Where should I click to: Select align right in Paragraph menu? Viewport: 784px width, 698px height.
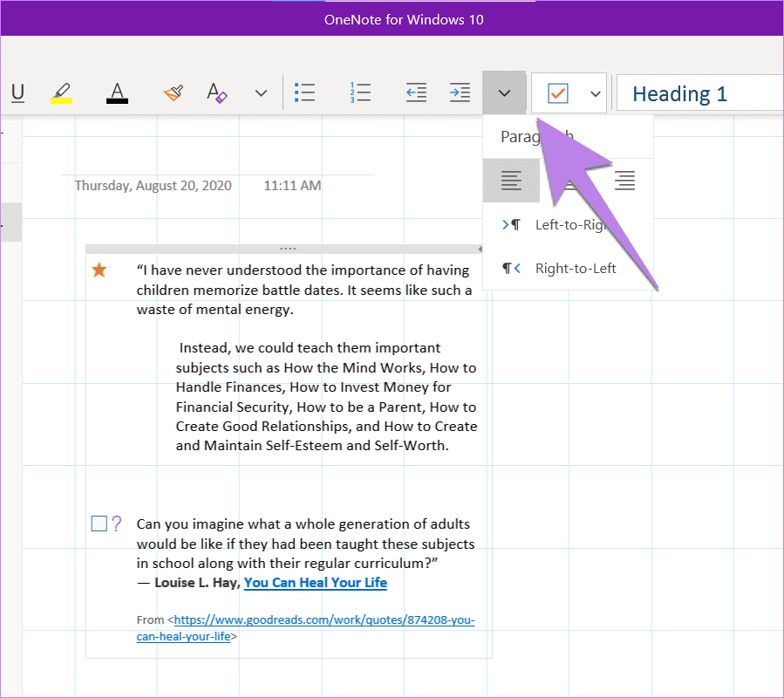click(624, 181)
